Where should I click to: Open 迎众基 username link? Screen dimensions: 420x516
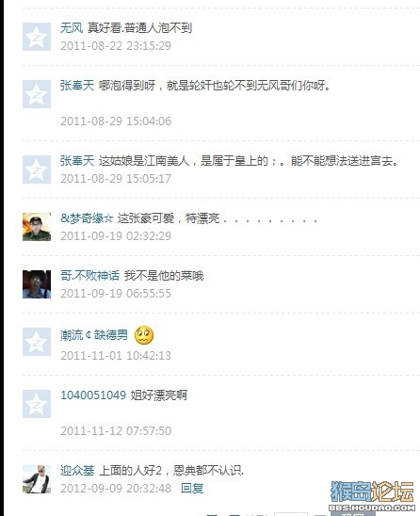point(77,471)
